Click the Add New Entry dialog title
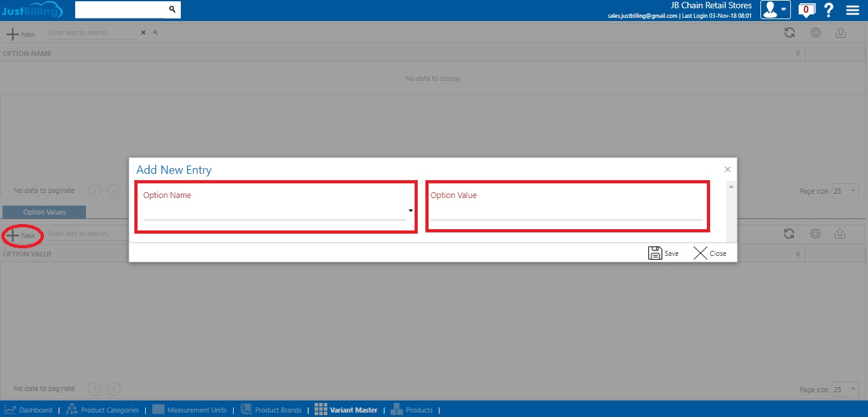Image resolution: width=868 pixels, height=417 pixels. coord(174,170)
